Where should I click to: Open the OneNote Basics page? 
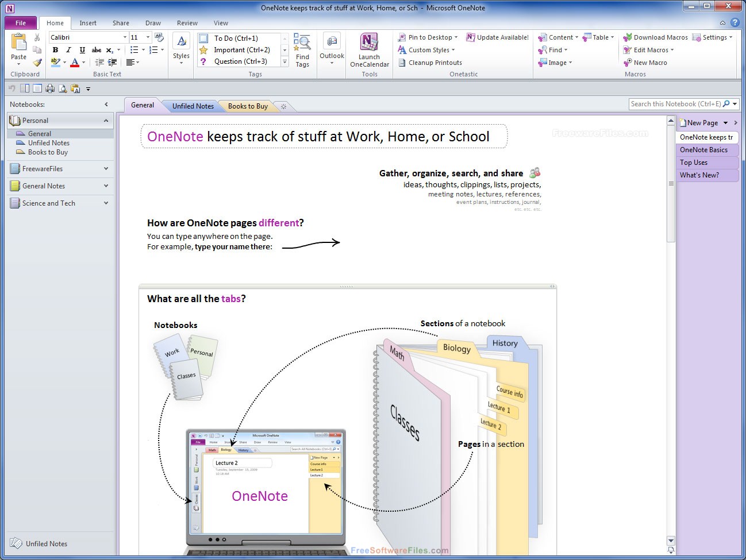click(707, 150)
